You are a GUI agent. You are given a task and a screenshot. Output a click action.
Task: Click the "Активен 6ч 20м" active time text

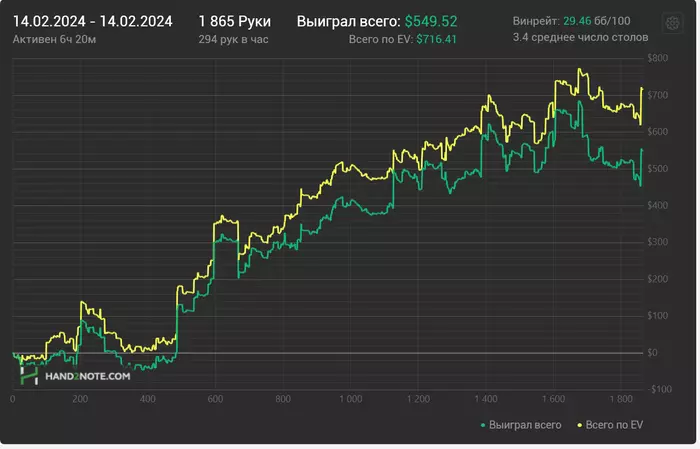coord(54,39)
